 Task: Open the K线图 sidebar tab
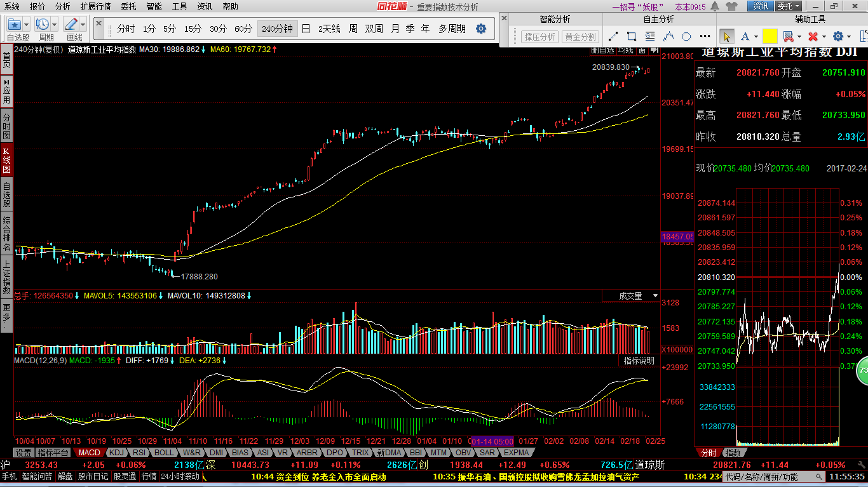pyautogui.click(x=6, y=161)
